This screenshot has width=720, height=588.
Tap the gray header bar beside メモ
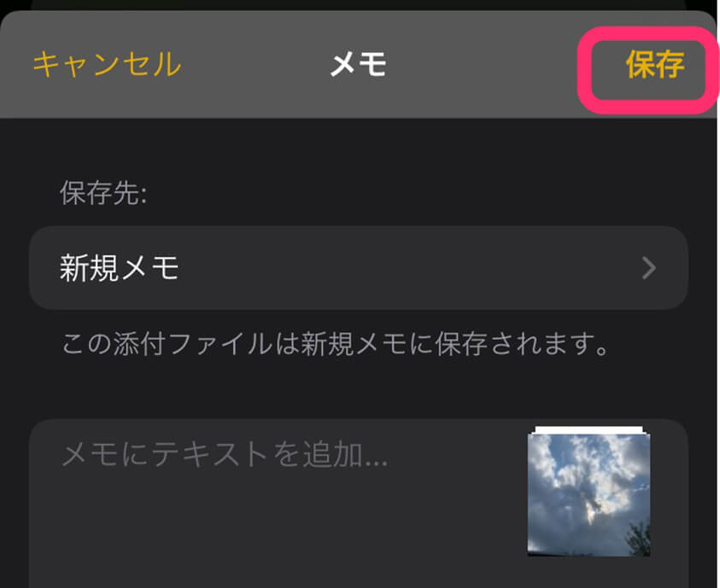point(483,64)
